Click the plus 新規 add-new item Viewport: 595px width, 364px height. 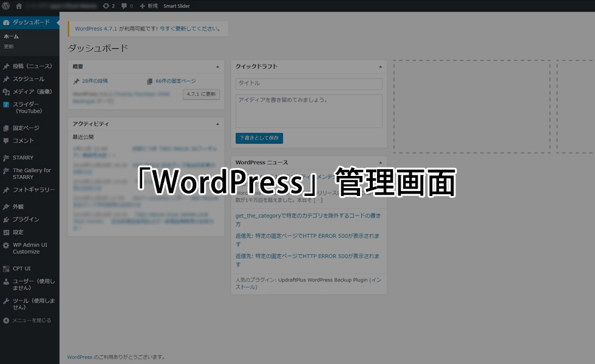149,5
